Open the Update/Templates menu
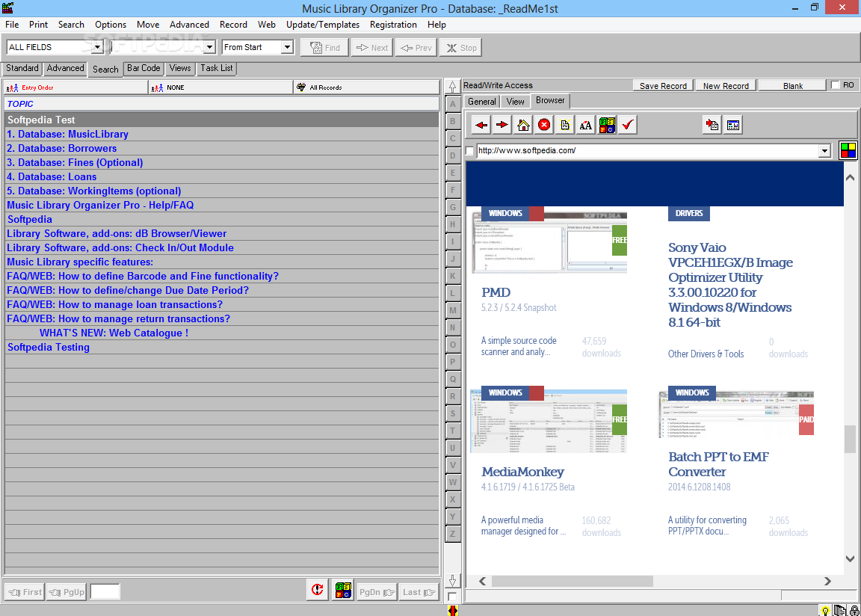 coord(322,25)
